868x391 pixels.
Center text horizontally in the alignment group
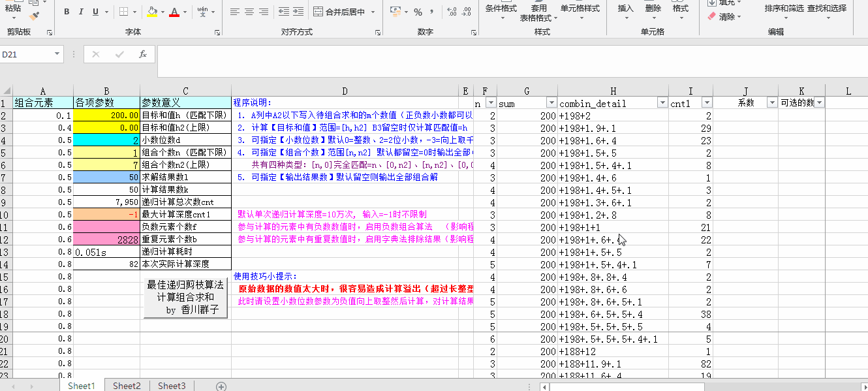coord(249,12)
